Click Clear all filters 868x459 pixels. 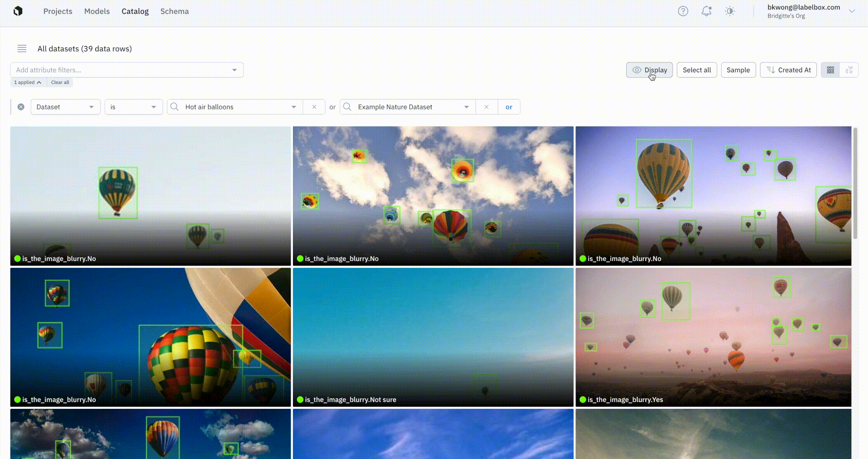[60, 82]
